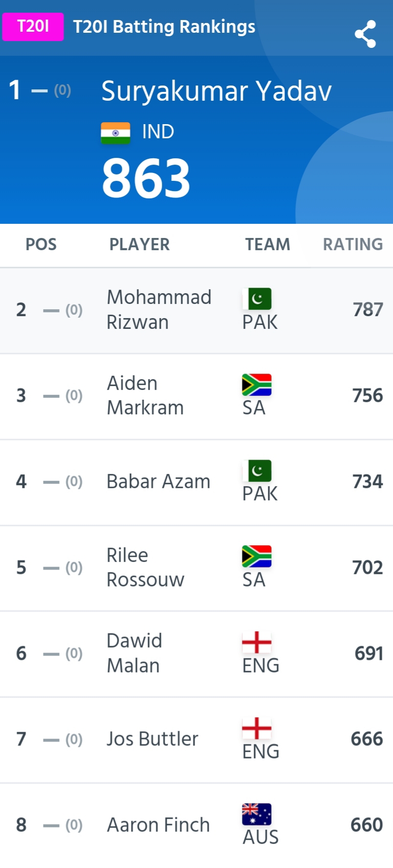The image size is (393, 868).
Task: Click the RATING column header
Action: click(353, 244)
